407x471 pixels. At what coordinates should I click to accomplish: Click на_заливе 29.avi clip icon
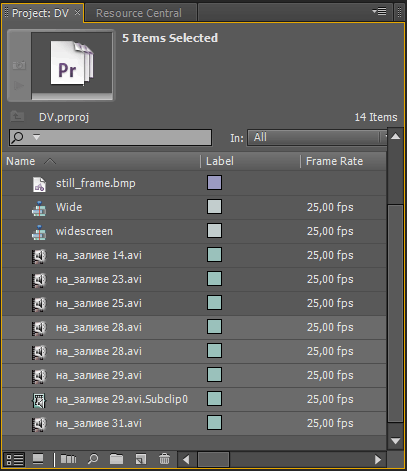(39, 376)
